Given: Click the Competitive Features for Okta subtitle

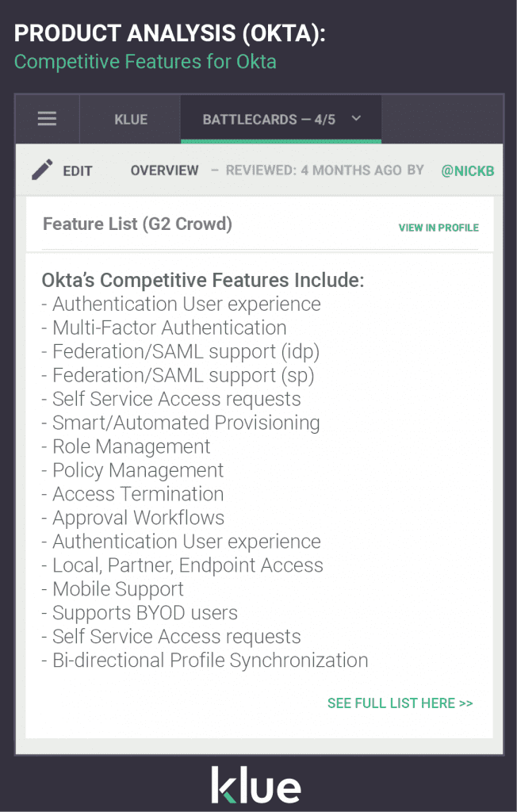Looking at the screenshot, I should pyautogui.click(x=145, y=62).
